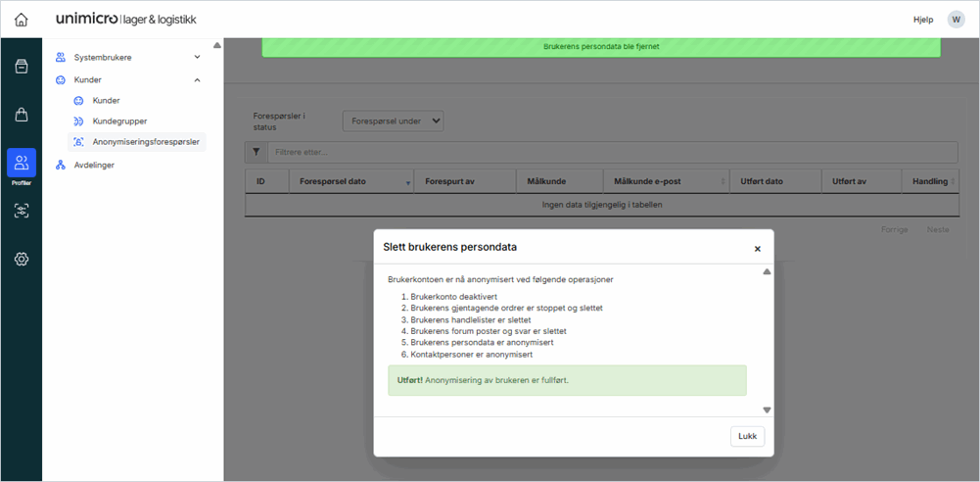The width and height of the screenshot is (980, 482).
Task: Click the Filtrere etter input field
Action: (612, 152)
